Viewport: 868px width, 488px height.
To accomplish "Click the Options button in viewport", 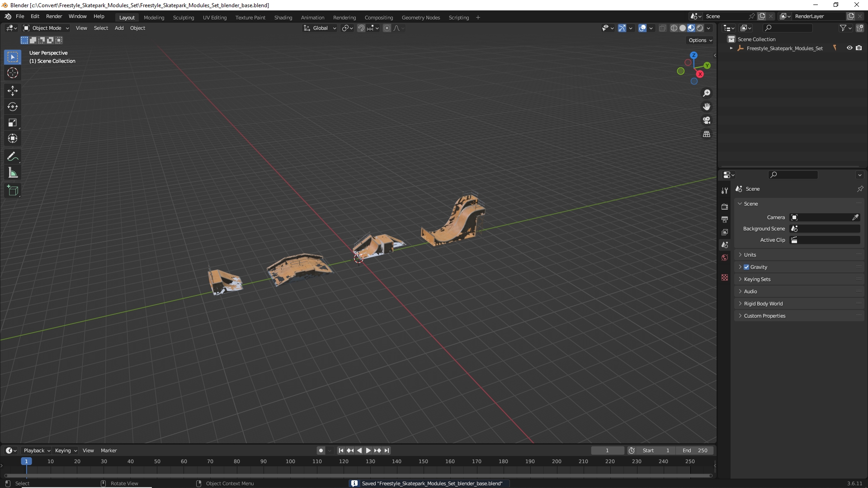I will point(700,40).
